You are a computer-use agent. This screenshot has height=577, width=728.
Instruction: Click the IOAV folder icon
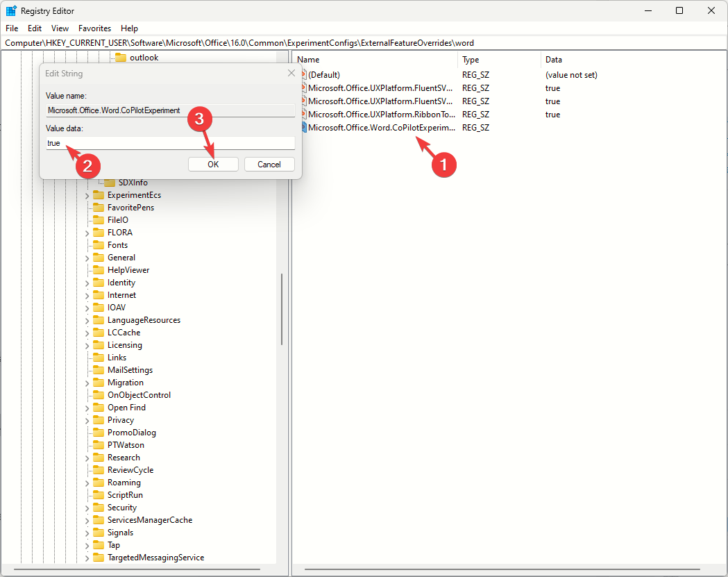[99, 308]
